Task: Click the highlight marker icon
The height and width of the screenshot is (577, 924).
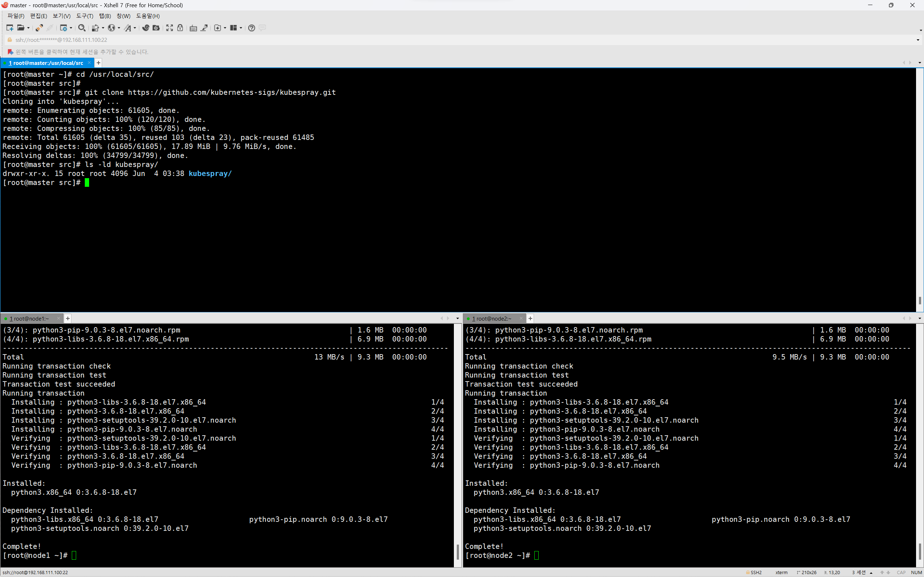Action: point(204,28)
